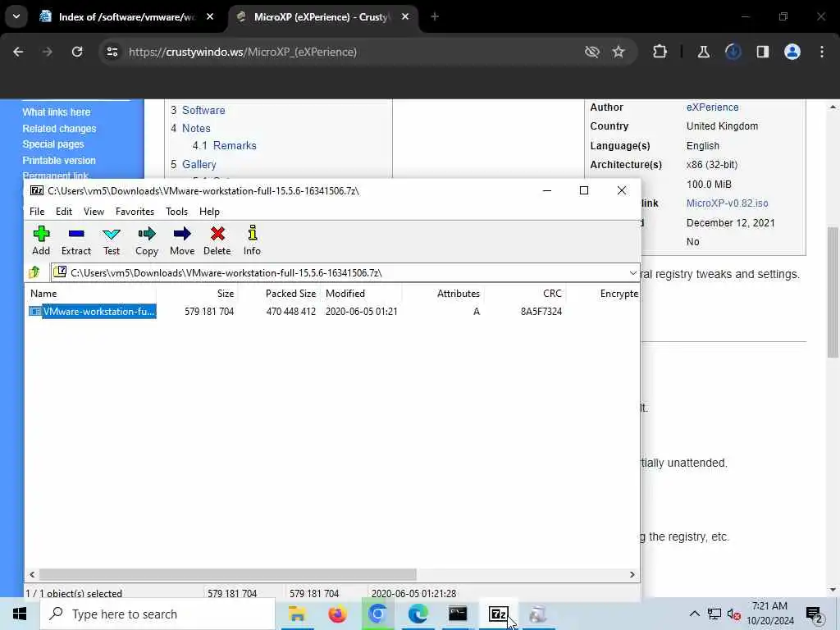840x630 pixels.
Task: Bookmark this page with the star icon
Action: (x=619, y=52)
